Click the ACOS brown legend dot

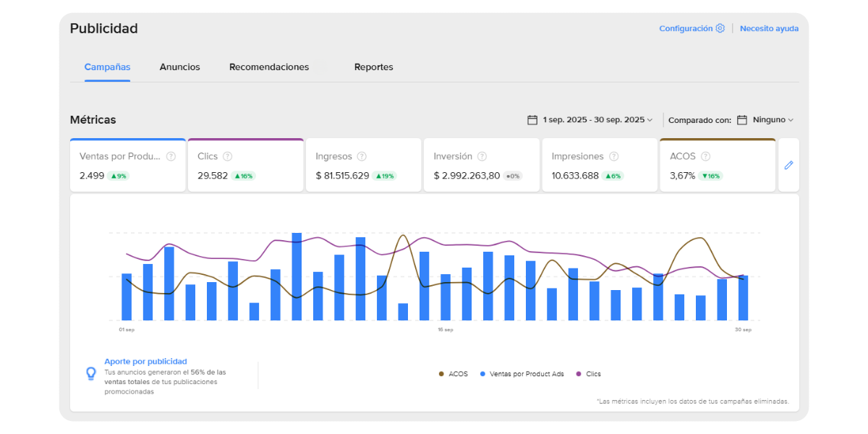(x=442, y=374)
